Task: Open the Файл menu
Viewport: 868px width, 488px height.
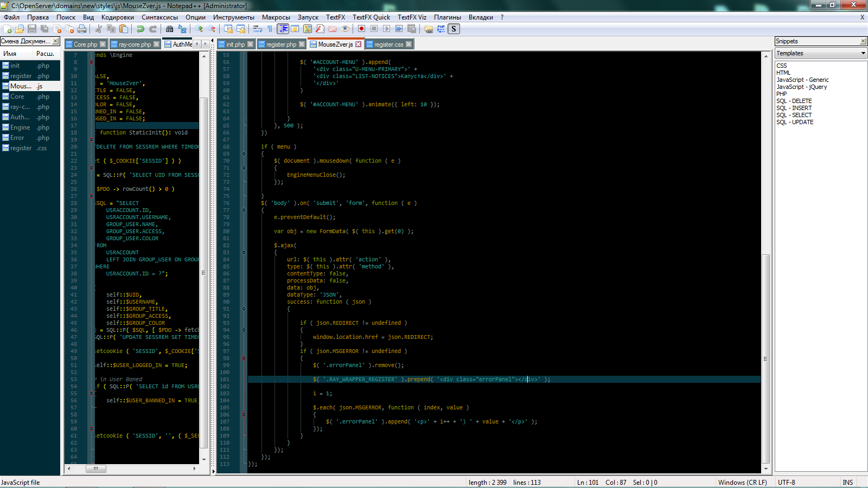Action: click(11, 17)
